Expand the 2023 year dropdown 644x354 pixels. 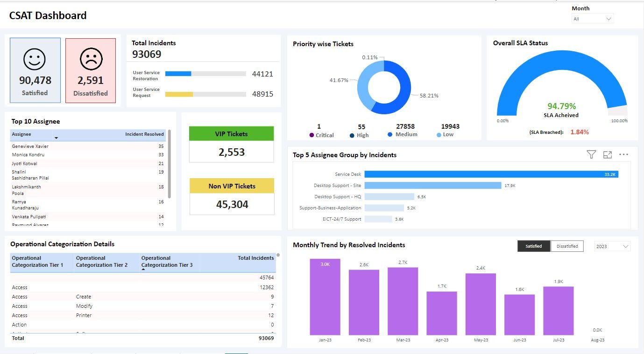click(x=612, y=246)
